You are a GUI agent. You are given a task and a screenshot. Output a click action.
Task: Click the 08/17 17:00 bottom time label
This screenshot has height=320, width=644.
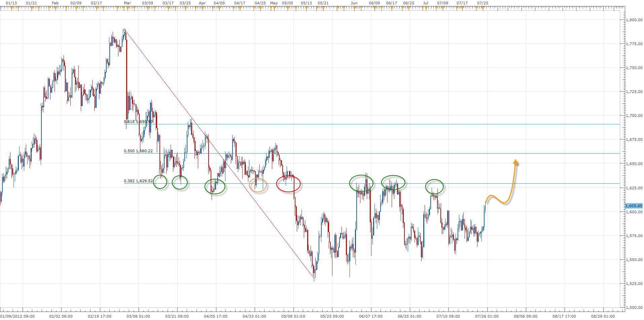pyautogui.click(x=565, y=316)
